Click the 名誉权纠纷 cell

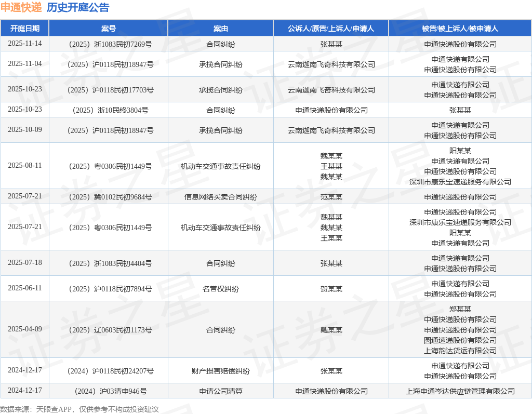(220, 289)
